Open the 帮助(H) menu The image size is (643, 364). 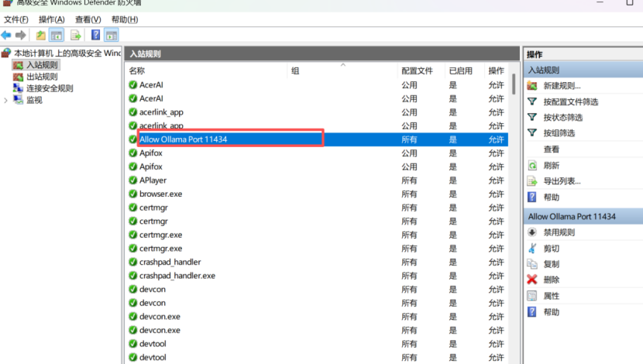click(125, 19)
